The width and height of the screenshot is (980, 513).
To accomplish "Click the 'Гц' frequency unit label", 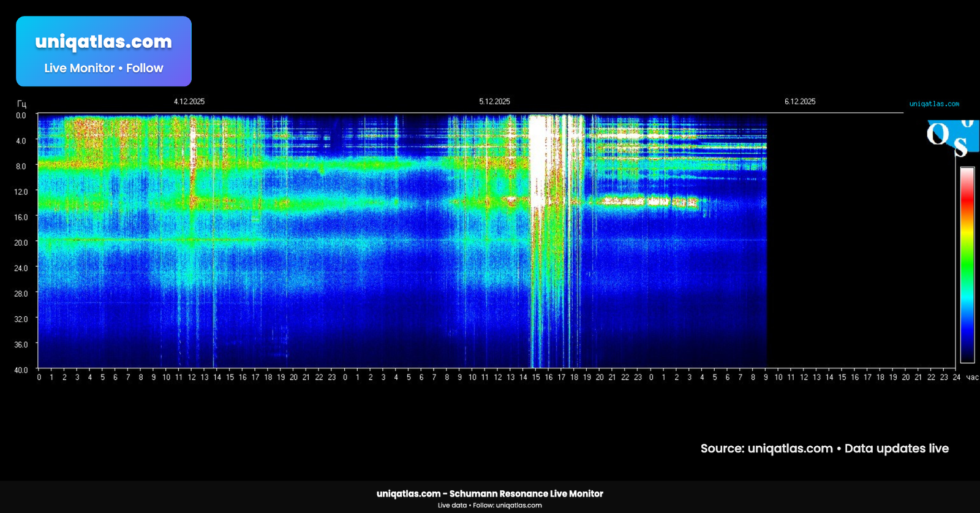I will [21, 104].
